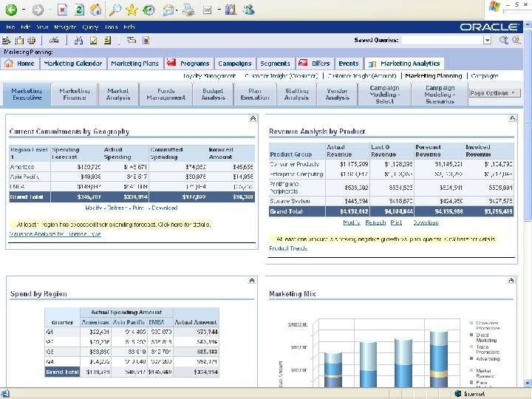Click the browser Home icon
Image resolution: width=532 pixels, height=399 pixels.
click(96, 10)
